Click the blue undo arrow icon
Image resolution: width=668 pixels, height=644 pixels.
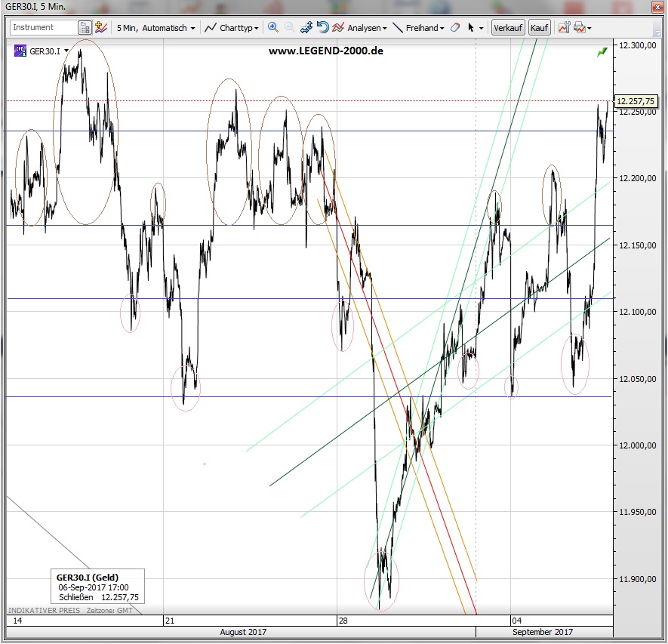(x=323, y=28)
